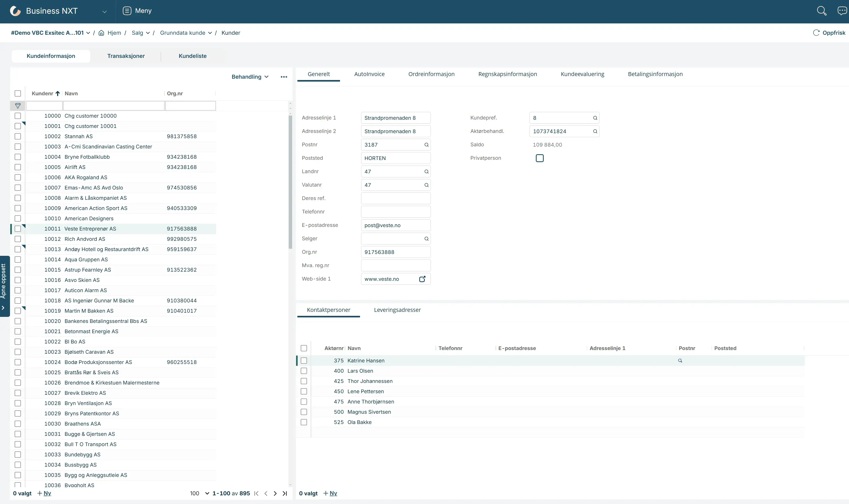Click the filter funnel icon in customer list
The height and width of the screenshot is (504, 849).
pyautogui.click(x=18, y=106)
